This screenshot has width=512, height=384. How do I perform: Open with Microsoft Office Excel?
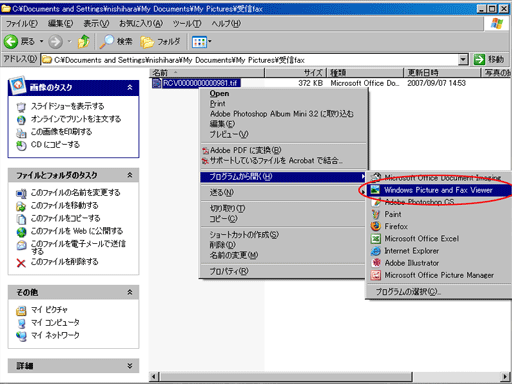point(439,239)
